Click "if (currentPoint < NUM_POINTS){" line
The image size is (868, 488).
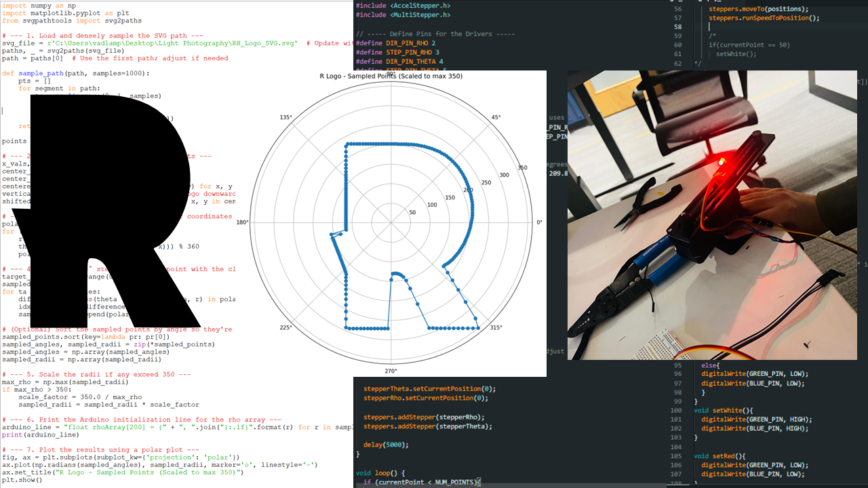click(x=422, y=482)
